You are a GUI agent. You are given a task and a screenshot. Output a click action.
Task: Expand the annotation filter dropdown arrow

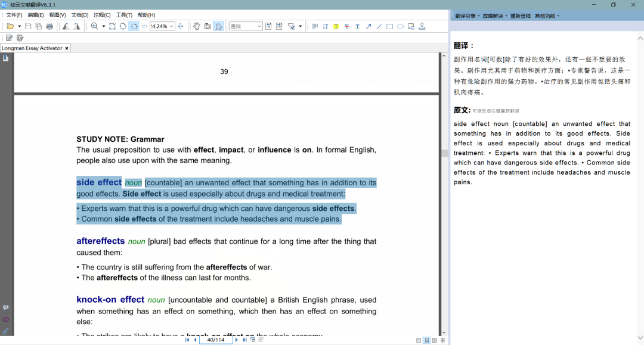(x=300, y=26)
